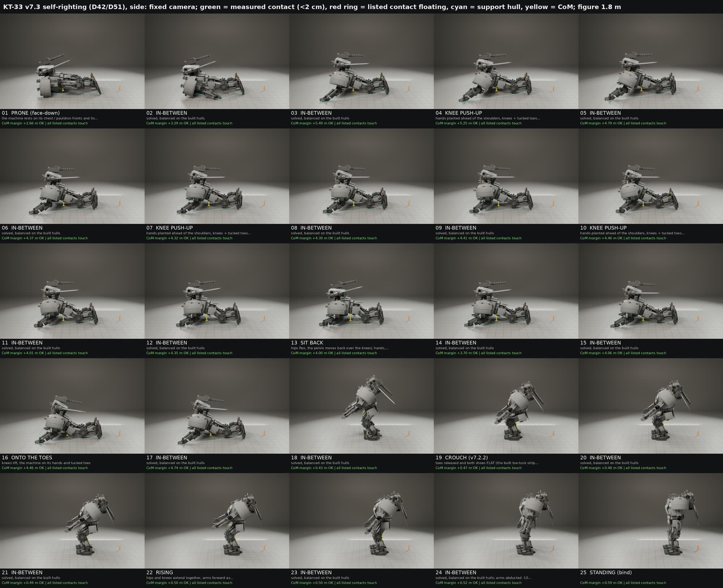This screenshot has width=723, height=588.
Task: Click the 'CoM margin +4.79 m OK' status line
Action: point(623,123)
